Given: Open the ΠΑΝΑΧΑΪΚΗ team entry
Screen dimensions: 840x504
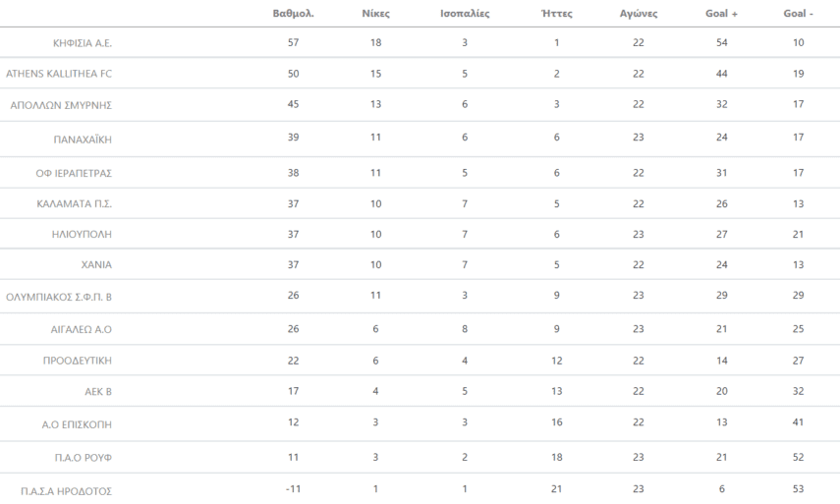Looking at the screenshot, I should [x=83, y=140].
